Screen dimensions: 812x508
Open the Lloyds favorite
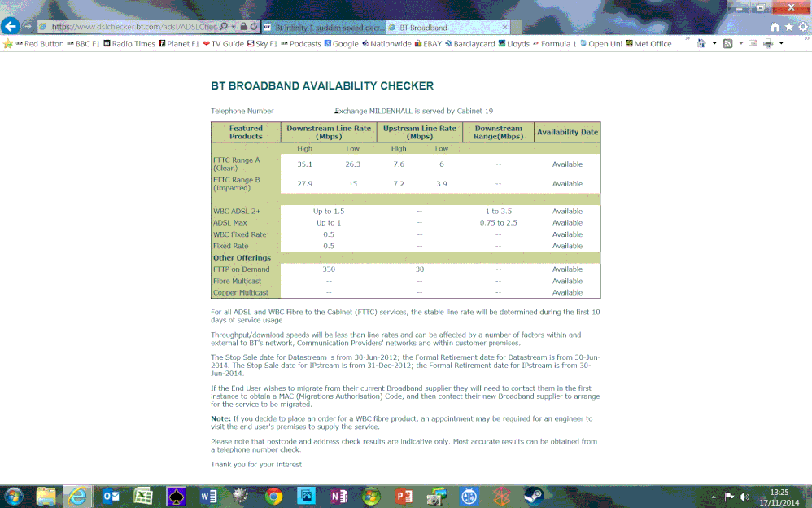tap(513, 43)
